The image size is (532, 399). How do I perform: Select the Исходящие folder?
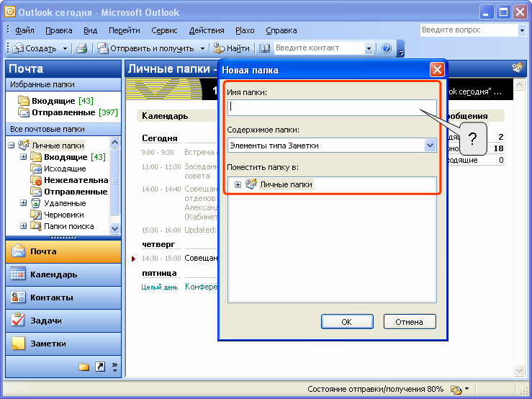pos(58,169)
